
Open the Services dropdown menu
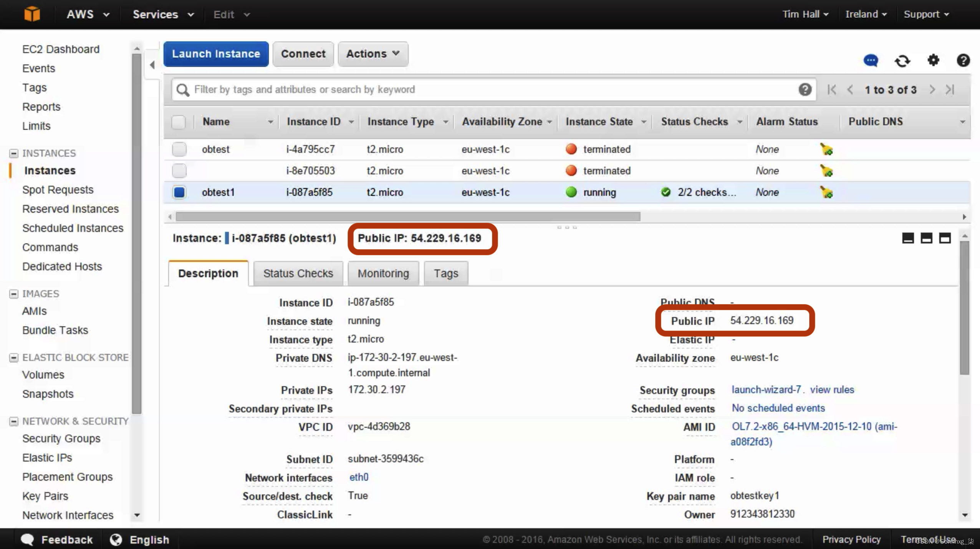click(163, 15)
